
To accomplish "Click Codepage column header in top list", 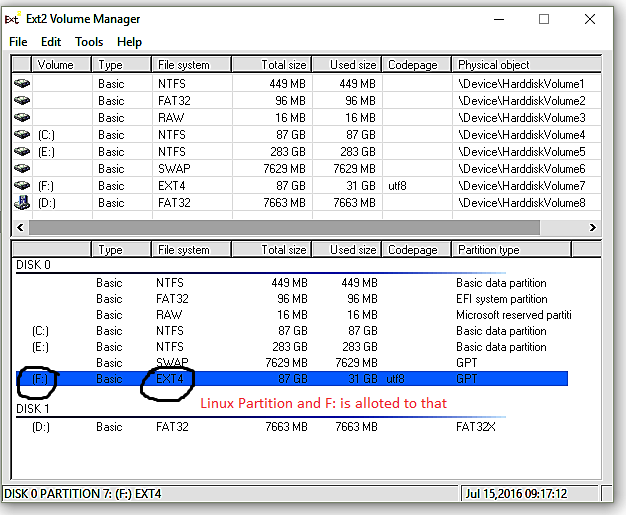I will [417, 65].
